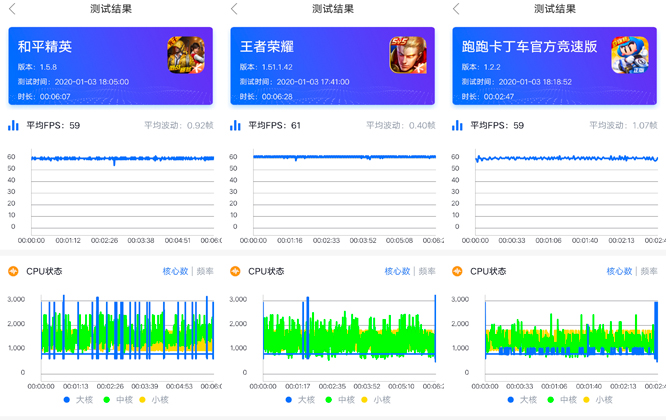670x420 pixels.
Task: Click the FPS bar-chart icon in 和平精英 panel
Action: click(13, 125)
